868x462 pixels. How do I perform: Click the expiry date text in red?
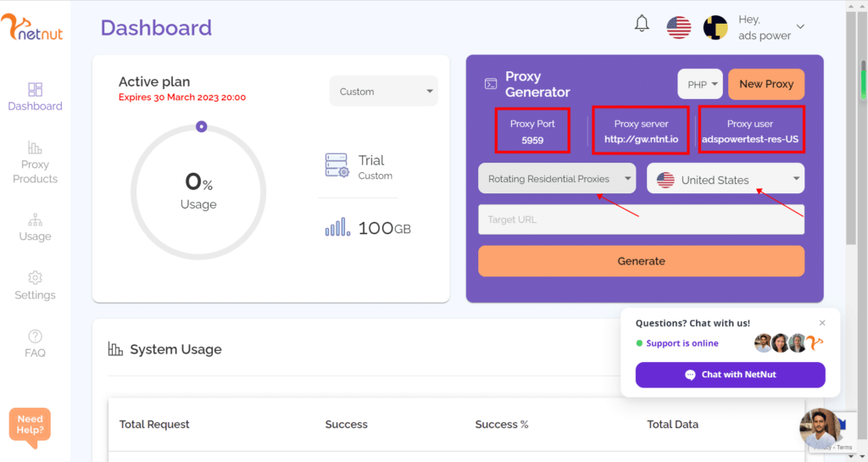(x=182, y=97)
